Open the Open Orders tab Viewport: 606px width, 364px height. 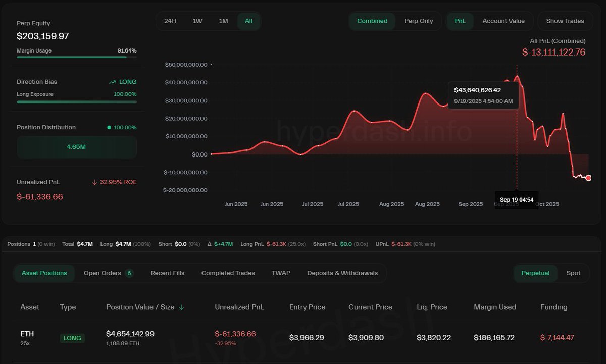click(109, 273)
